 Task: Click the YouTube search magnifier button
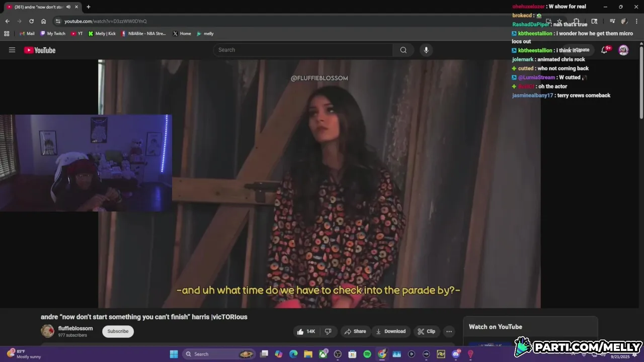pyautogui.click(x=404, y=50)
